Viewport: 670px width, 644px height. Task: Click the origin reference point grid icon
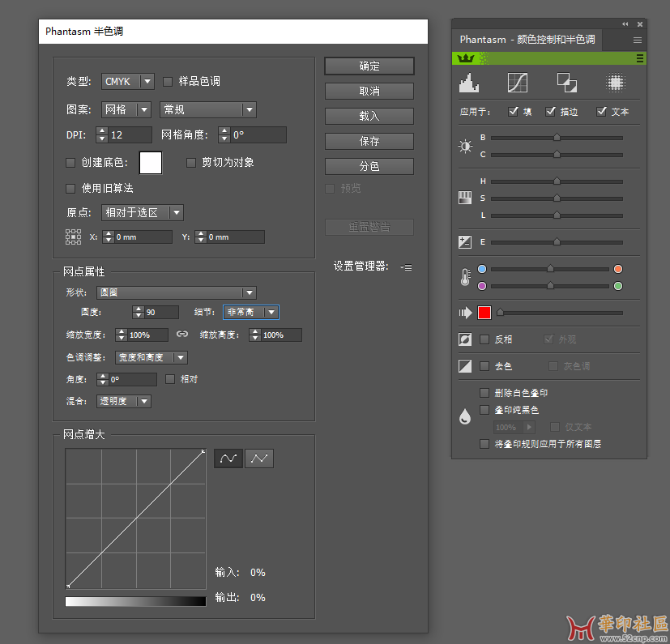click(x=73, y=237)
